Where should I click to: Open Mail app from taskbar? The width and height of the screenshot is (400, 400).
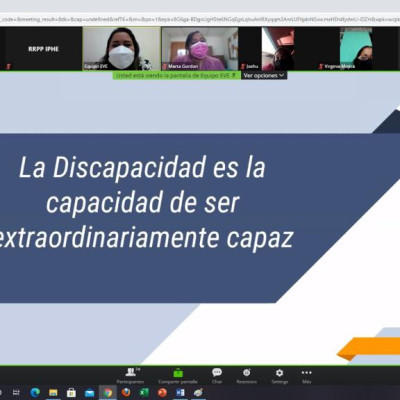coord(89,393)
